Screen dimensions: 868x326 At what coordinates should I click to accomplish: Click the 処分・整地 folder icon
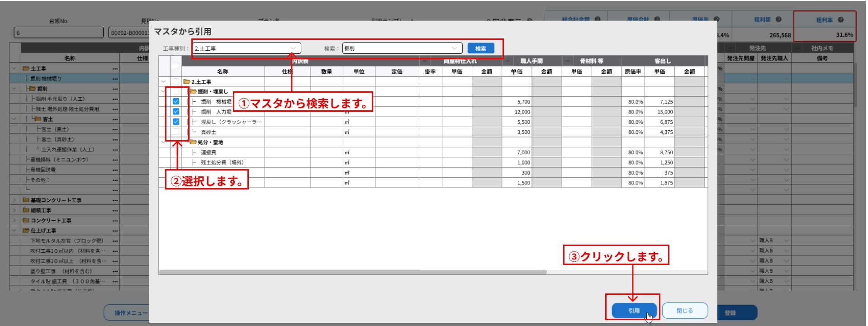(x=193, y=142)
